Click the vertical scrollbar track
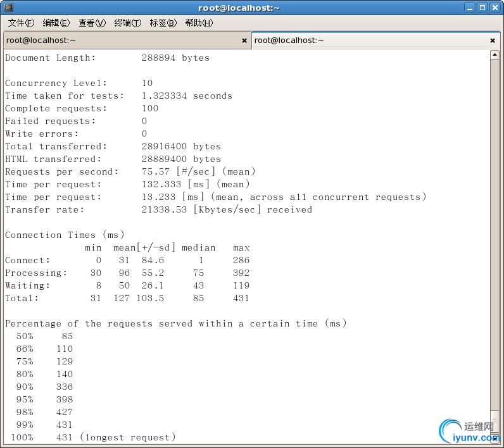 click(495, 234)
